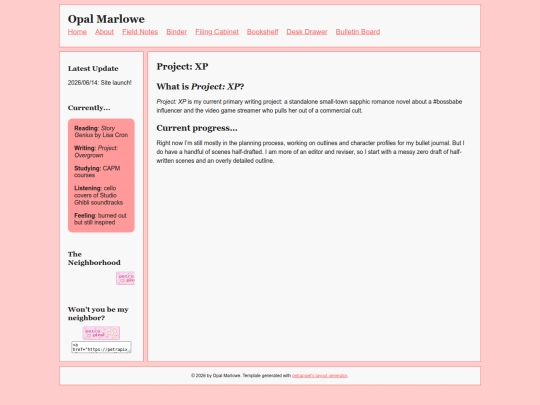Visit the Bulletin Board page

(358, 32)
